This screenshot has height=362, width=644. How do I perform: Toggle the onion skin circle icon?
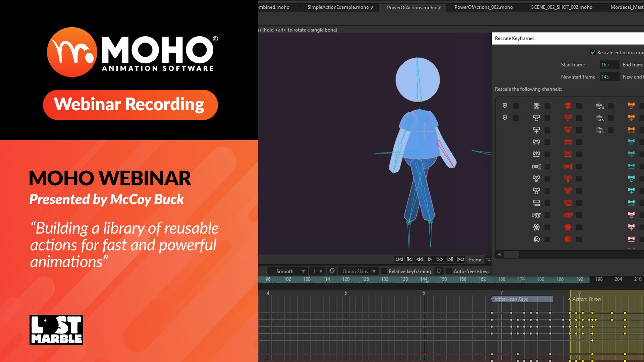[332, 271]
